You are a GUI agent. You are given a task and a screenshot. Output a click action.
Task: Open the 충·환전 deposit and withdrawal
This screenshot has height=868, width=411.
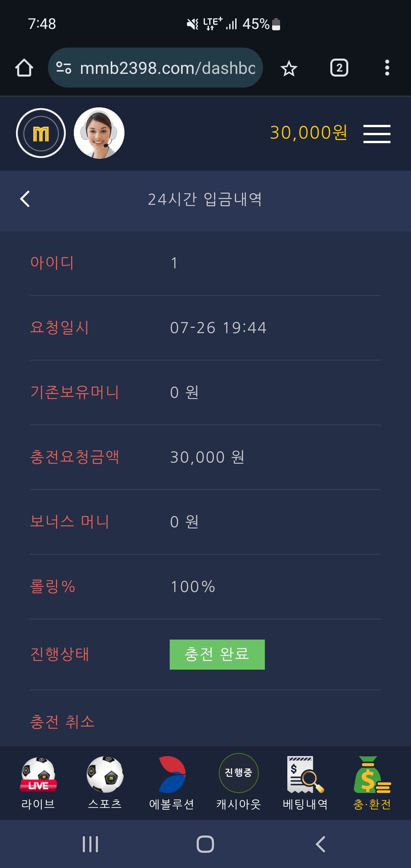[x=372, y=783]
